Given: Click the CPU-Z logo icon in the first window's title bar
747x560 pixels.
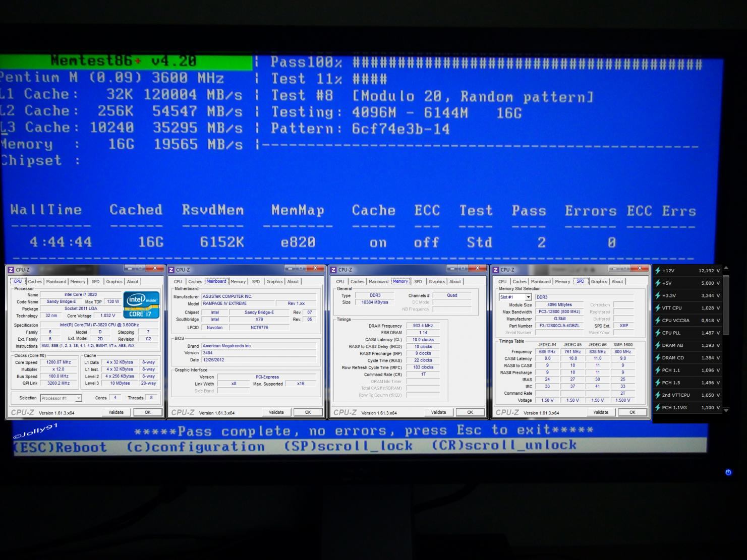Looking at the screenshot, I should [x=11, y=270].
